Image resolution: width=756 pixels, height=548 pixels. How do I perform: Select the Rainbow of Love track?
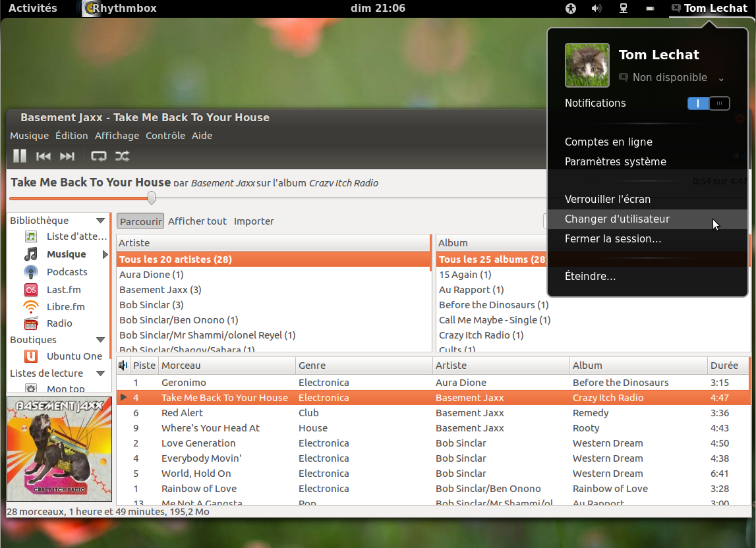[433, 489]
